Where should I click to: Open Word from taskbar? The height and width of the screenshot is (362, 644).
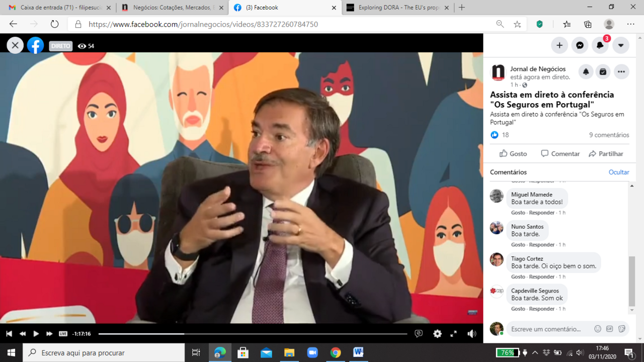358,352
